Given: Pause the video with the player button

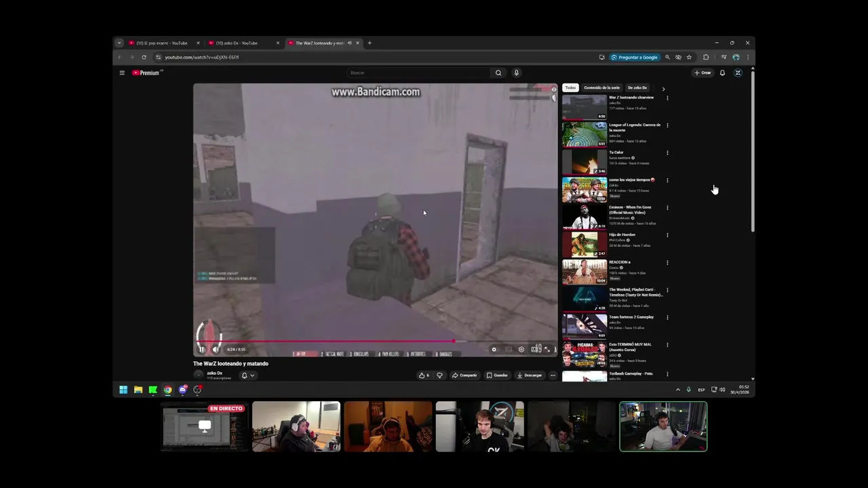Looking at the screenshot, I should coord(201,349).
